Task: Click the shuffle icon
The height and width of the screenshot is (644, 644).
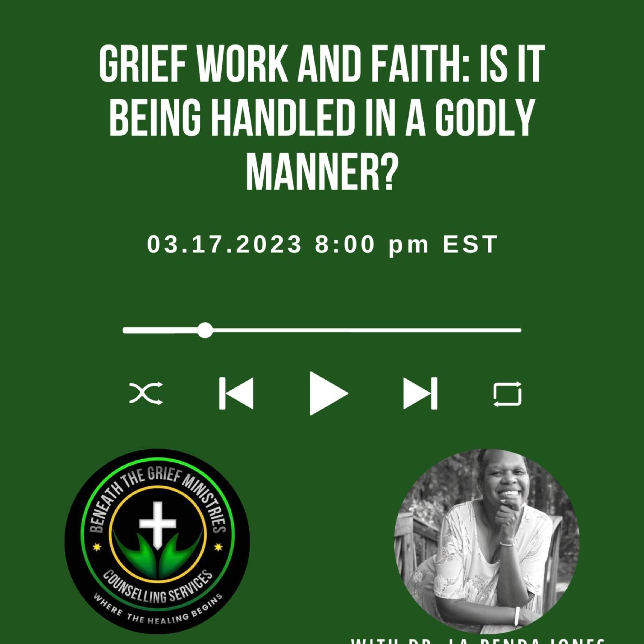Action: tap(146, 393)
